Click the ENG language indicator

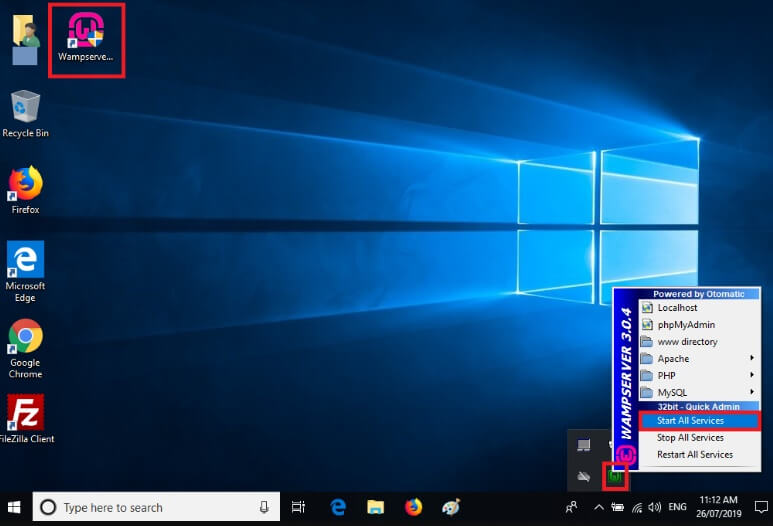(x=677, y=507)
